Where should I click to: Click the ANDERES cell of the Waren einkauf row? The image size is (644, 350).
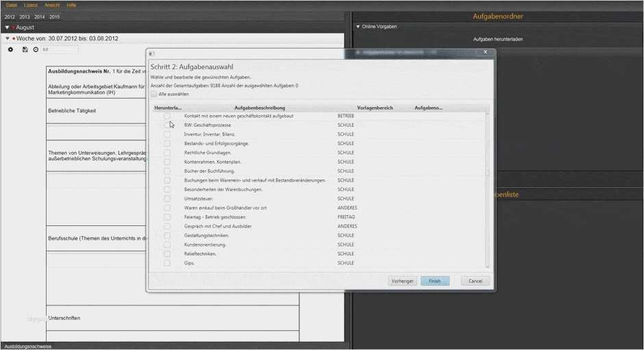click(x=347, y=208)
